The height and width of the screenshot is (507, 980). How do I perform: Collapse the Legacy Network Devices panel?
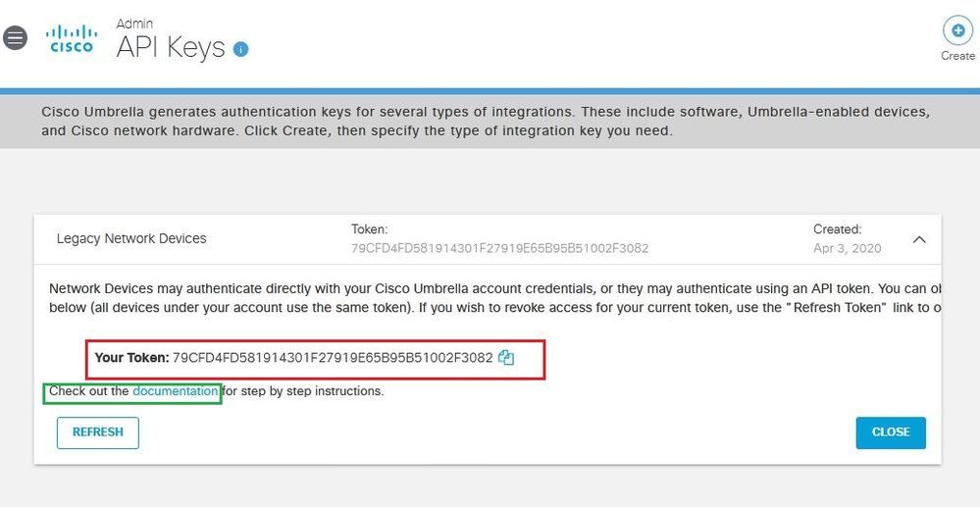(x=919, y=239)
